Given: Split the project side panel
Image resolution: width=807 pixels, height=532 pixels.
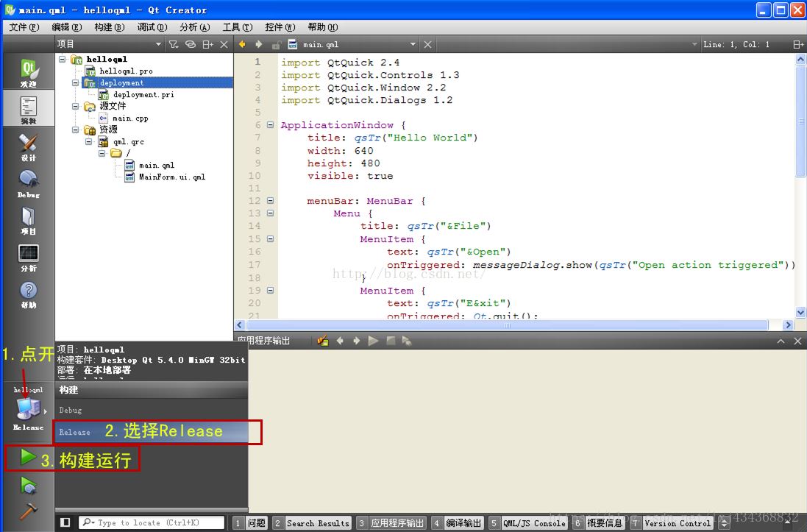Looking at the screenshot, I should (x=207, y=44).
